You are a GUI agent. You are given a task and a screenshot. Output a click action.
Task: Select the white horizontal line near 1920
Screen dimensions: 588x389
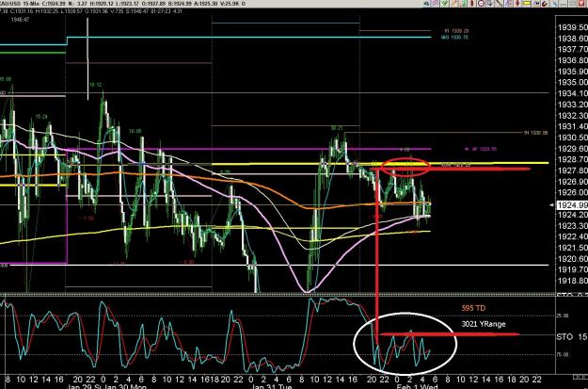click(278, 265)
